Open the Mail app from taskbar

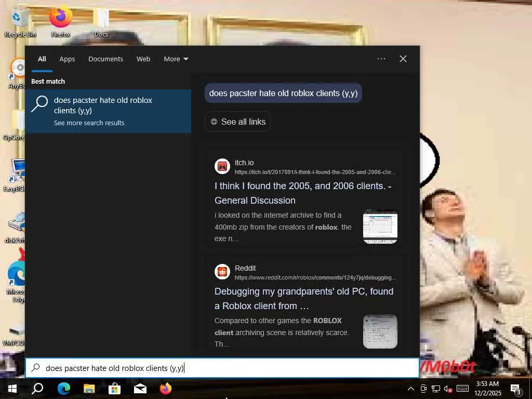[x=140, y=389]
